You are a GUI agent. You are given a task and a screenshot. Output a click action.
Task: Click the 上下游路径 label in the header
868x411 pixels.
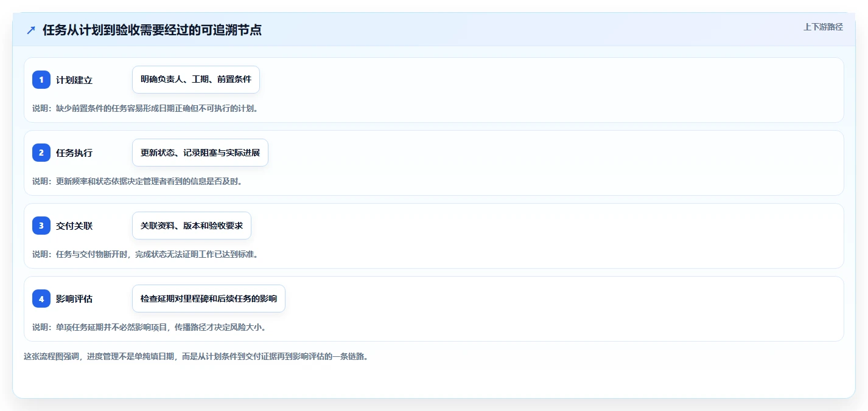tap(823, 27)
